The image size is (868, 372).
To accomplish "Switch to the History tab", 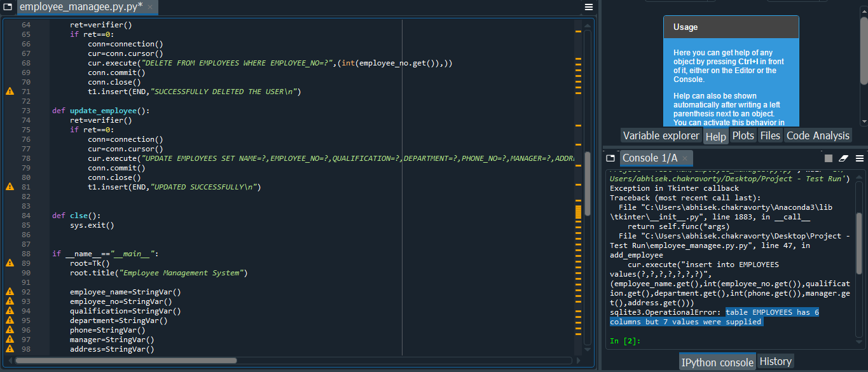I will [775, 361].
